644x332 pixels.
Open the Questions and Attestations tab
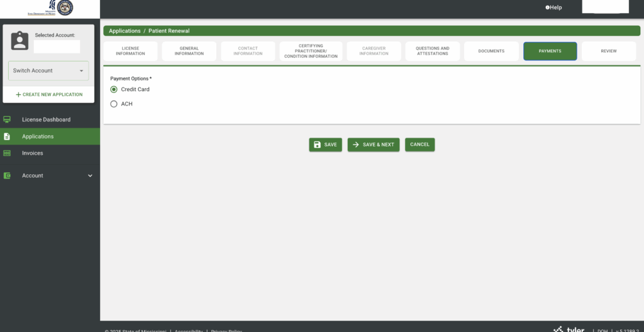[432, 51]
